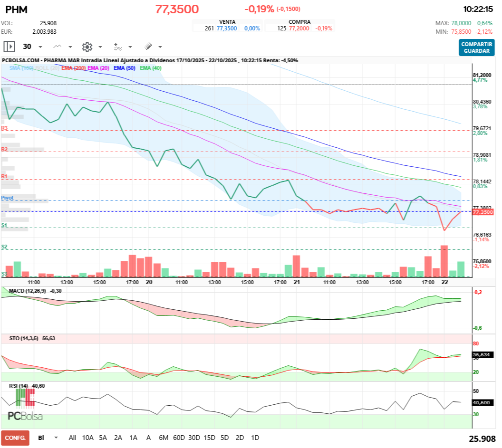Image resolution: width=502 pixels, height=448 pixels.
Task: Select the 15D time range
Action: coord(209,438)
